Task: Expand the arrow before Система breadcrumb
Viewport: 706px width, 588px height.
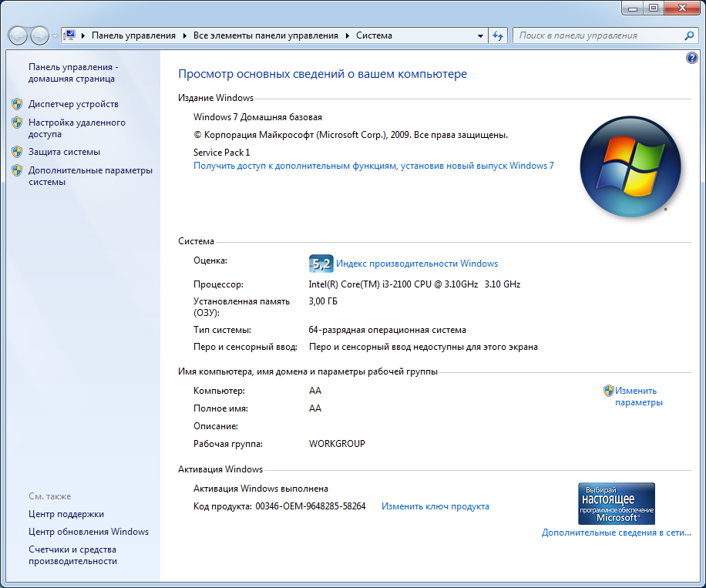Action: point(347,35)
